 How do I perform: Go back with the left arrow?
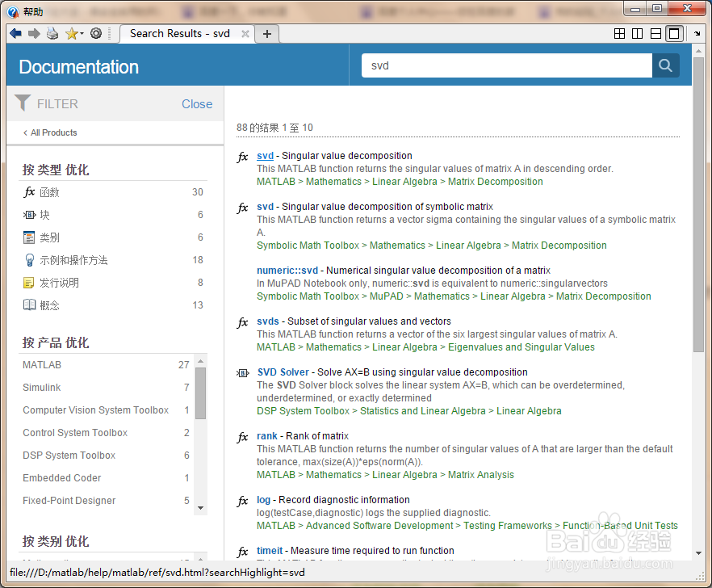[x=15, y=33]
